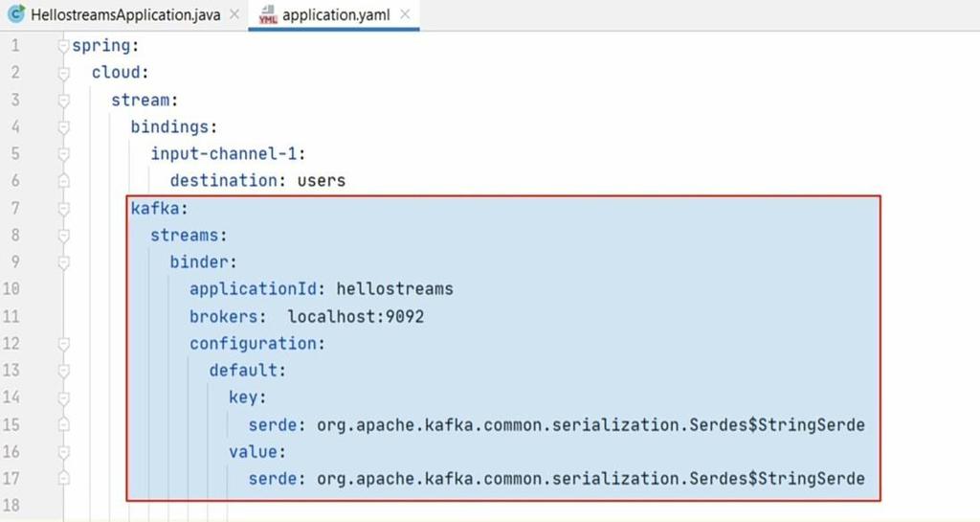Image resolution: width=980 pixels, height=522 pixels.
Task: Close the HellostreamsApplication.java tab
Action: tap(234, 14)
